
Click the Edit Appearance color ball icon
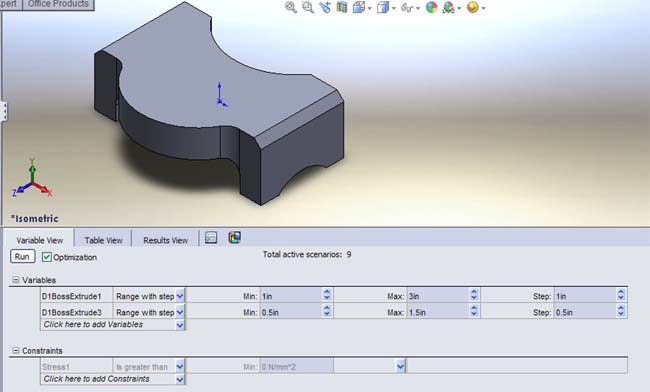pos(432,7)
